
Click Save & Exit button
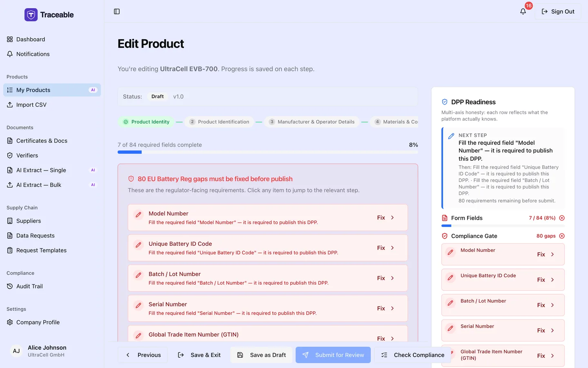click(199, 355)
